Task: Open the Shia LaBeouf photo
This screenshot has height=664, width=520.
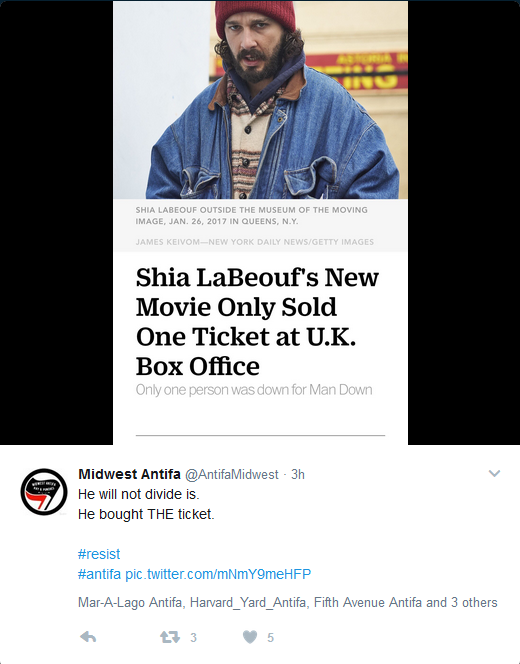Action: tap(260, 100)
